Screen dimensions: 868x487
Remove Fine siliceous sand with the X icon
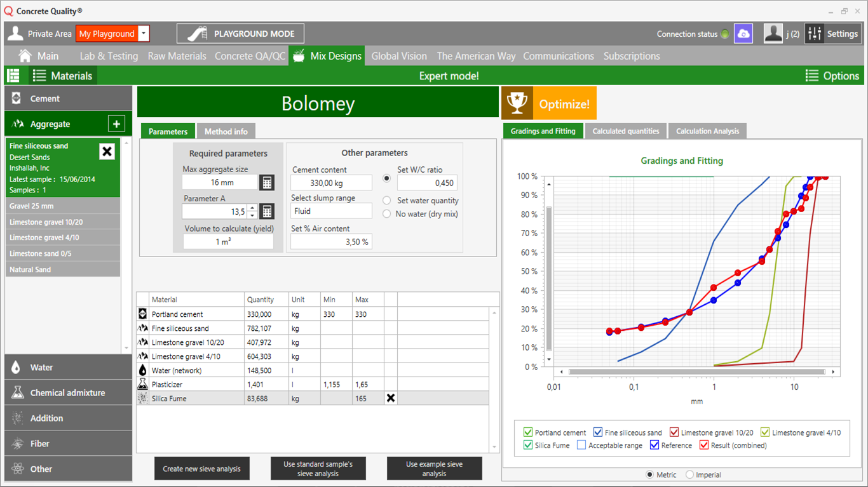[x=107, y=151]
